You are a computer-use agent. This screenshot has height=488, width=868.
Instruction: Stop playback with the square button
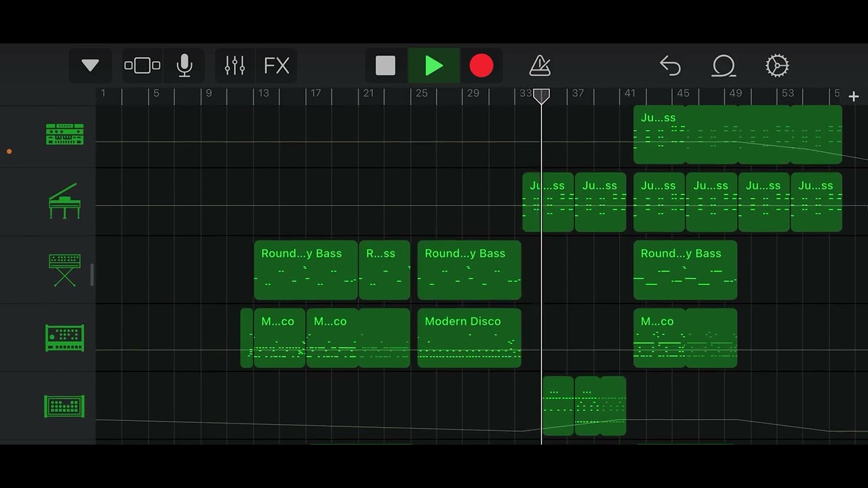(385, 66)
